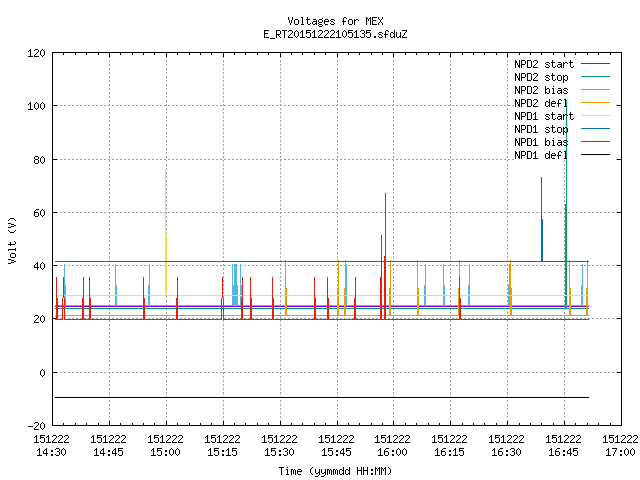Image resolution: width=640 pixels, height=480 pixels.
Task: Click the dark blue NPD1 stop spike near 16:40
Action: [542, 219]
